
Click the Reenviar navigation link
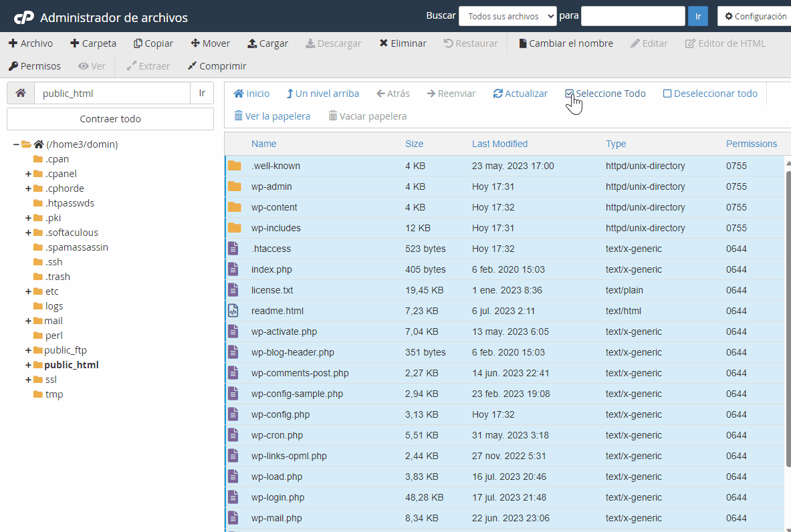pos(451,94)
